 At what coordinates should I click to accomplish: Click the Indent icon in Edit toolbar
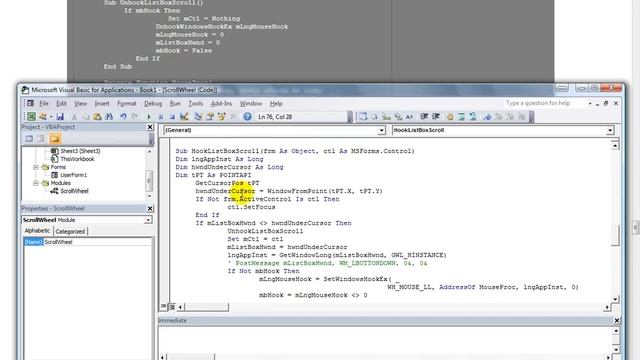coord(424,117)
